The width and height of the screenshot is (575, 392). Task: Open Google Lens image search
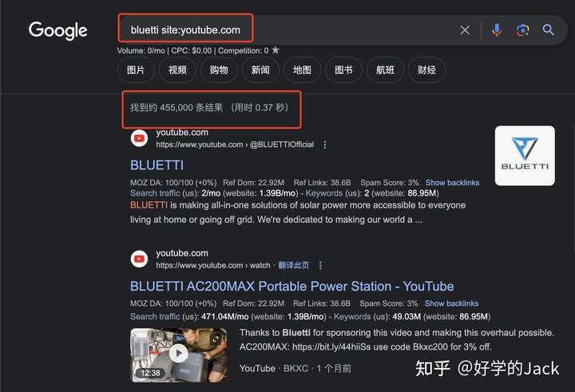[522, 30]
